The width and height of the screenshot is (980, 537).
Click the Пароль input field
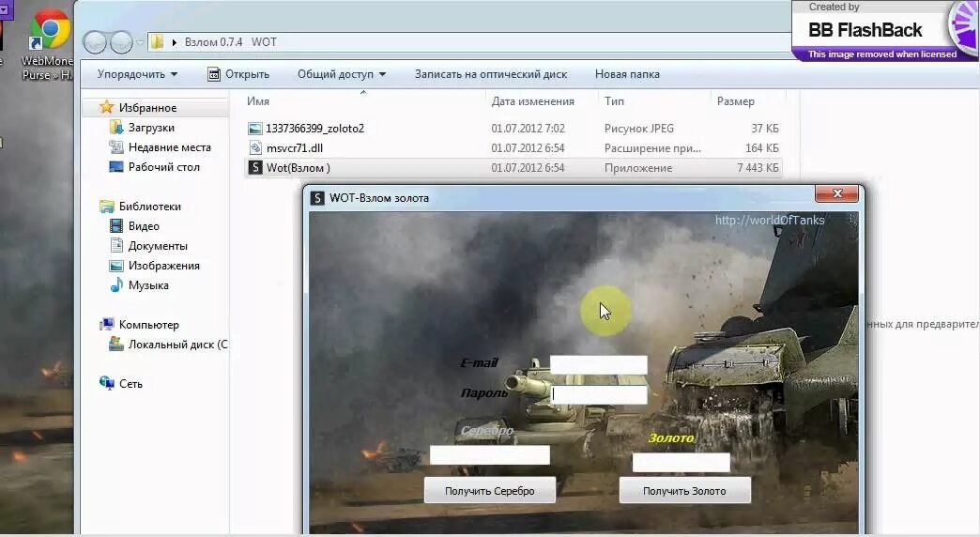(599, 394)
